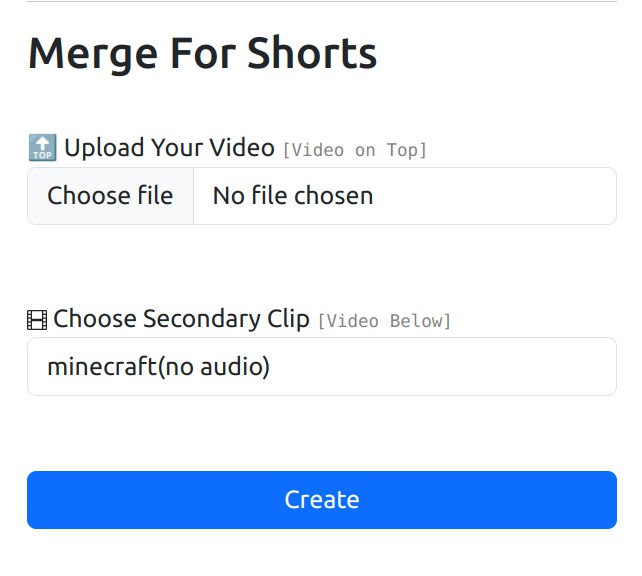Click the word 'chosen' in file input

[x=334, y=196]
